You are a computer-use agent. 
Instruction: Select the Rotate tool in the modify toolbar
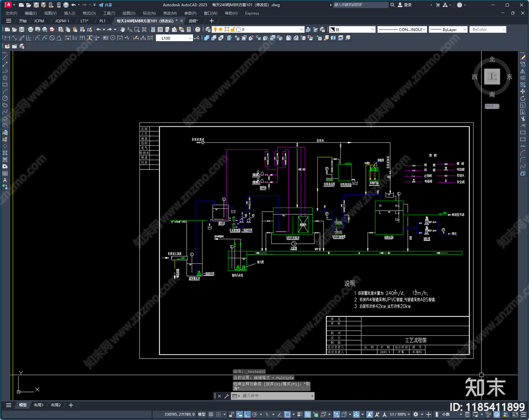(x=523, y=98)
